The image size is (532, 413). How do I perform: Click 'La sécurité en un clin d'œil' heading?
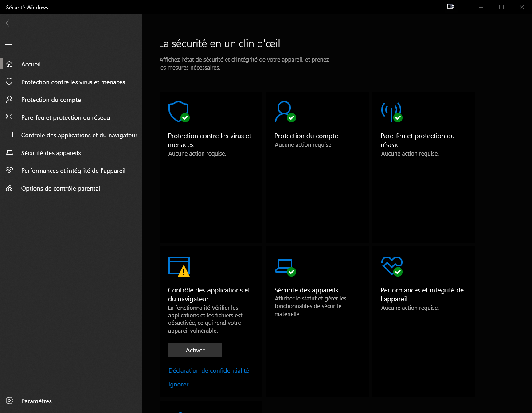pos(219,43)
